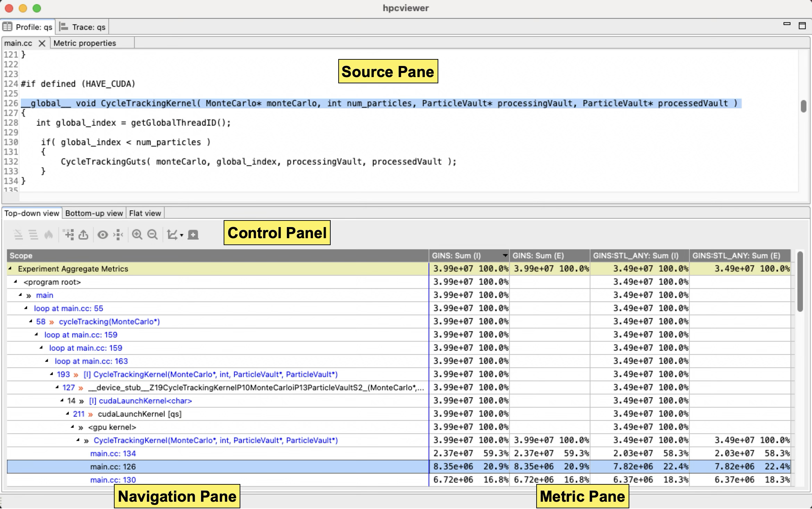
Task: Click the zoom-out magnifier icon
Action: point(152,235)
